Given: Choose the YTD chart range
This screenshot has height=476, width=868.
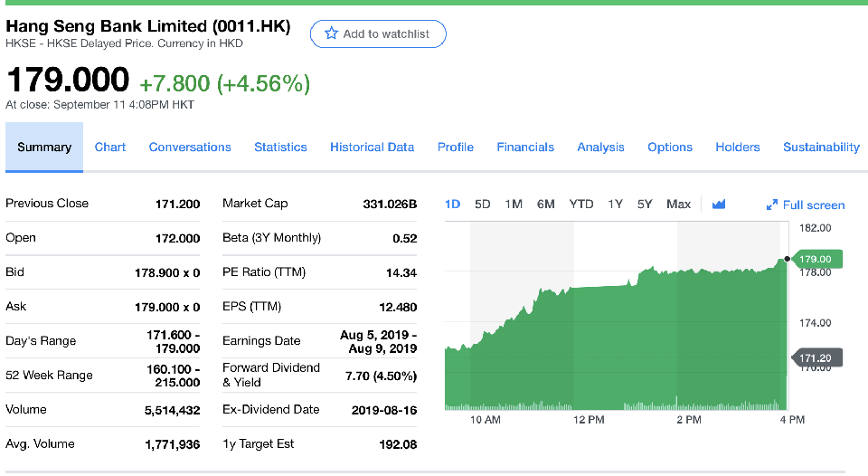Looking at the screenshot, I should (581, 205).
